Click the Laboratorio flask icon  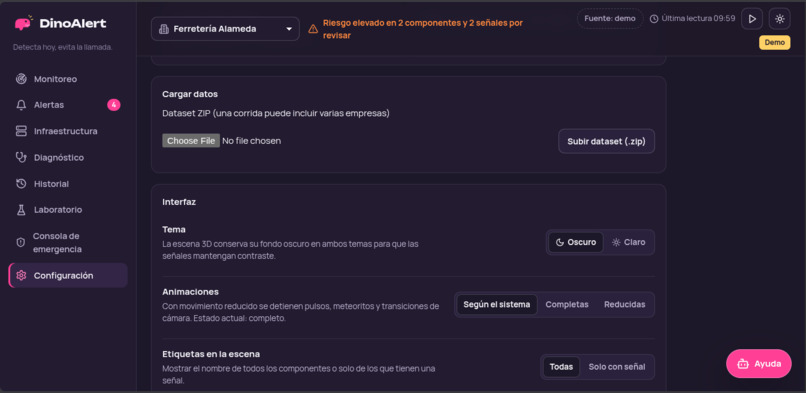[x=21, y=210]
